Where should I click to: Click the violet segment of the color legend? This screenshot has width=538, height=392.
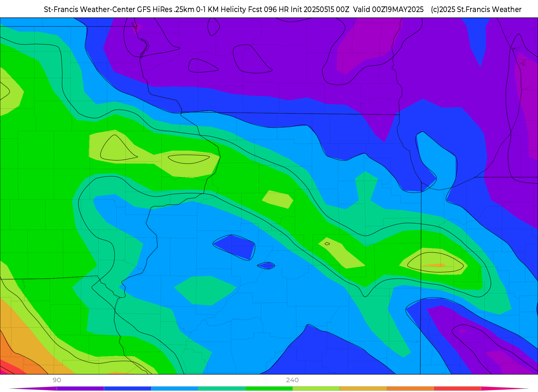80,389
